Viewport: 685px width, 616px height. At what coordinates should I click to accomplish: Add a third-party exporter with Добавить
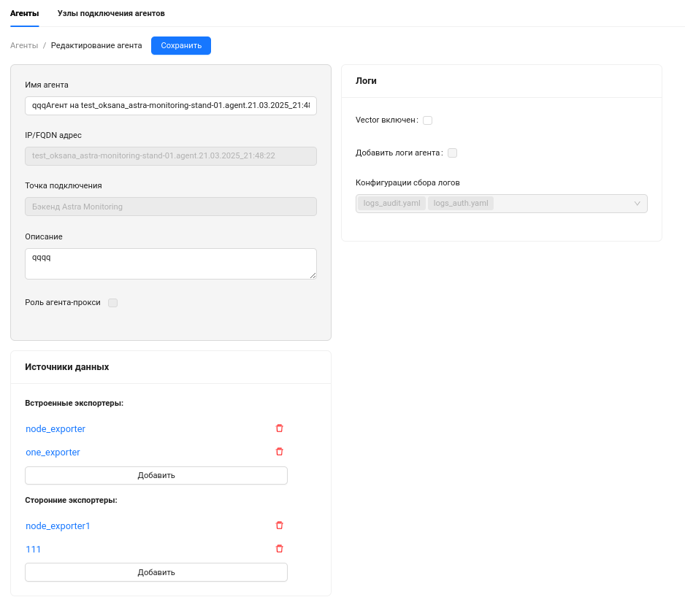tap(156, 572)
